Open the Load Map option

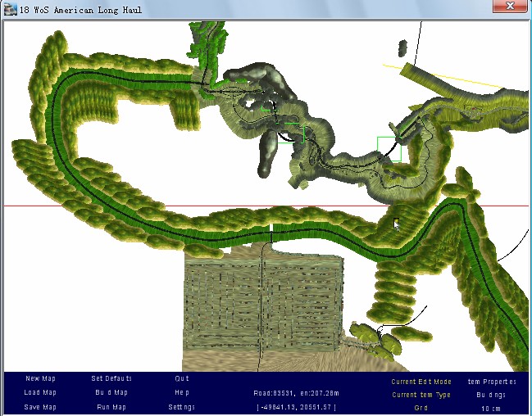pos(40,393)
